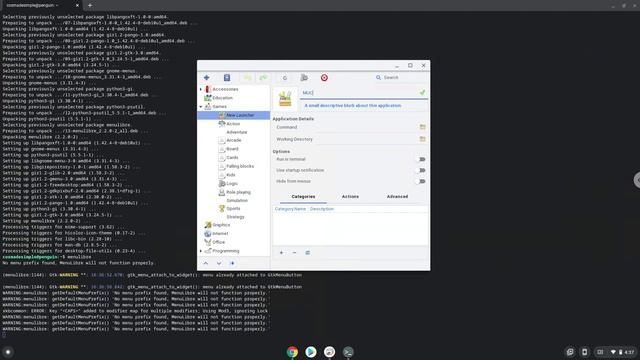
Task: Browse Working Directory with the folder icon
Action: (x=422, y=139)
